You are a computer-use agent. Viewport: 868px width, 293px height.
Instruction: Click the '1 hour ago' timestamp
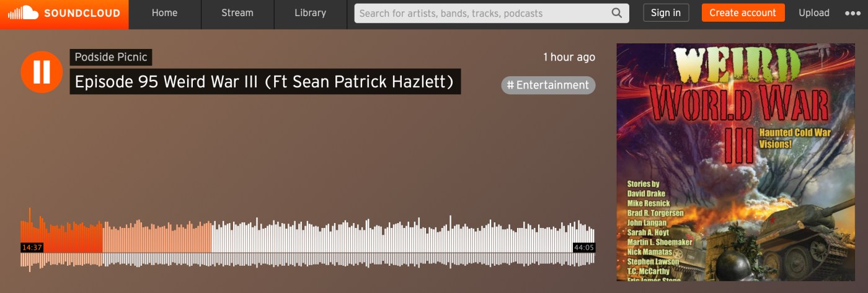[569, 57]
